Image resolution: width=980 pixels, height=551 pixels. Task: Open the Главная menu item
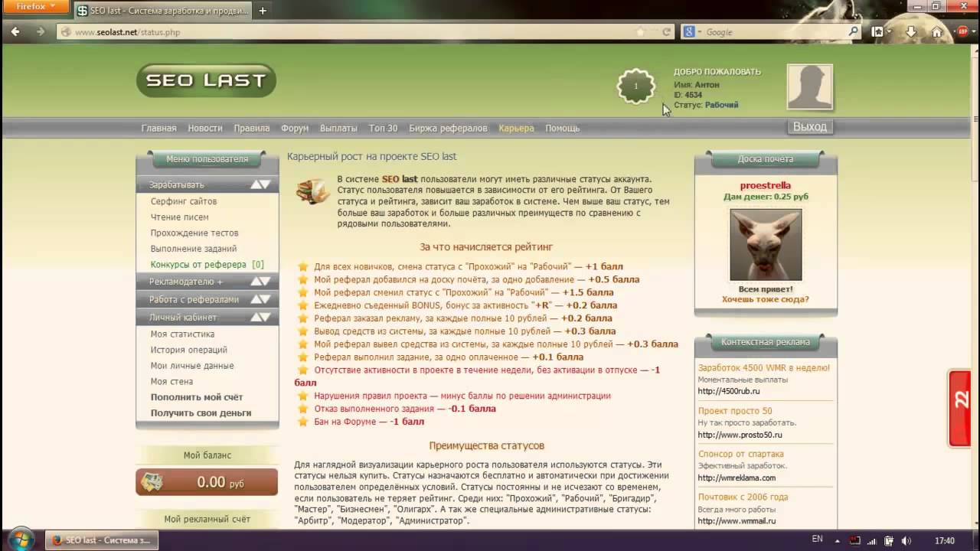click(x=158, y=128)
